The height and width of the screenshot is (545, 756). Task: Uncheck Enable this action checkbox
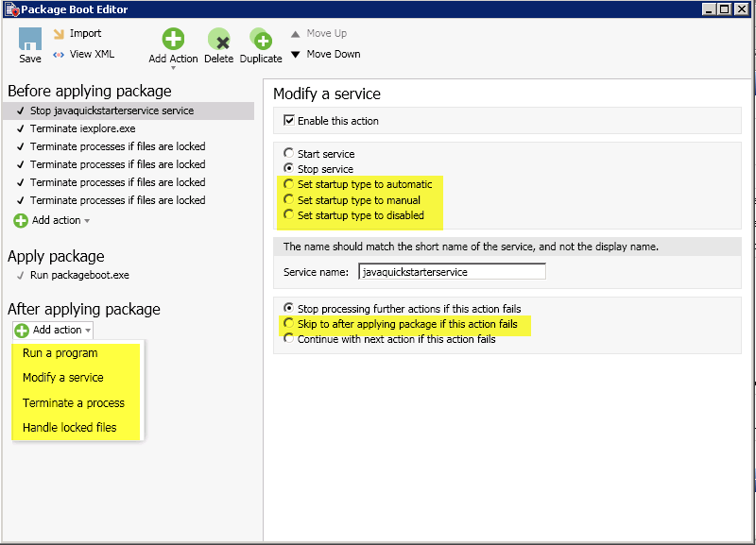(289, 121)
